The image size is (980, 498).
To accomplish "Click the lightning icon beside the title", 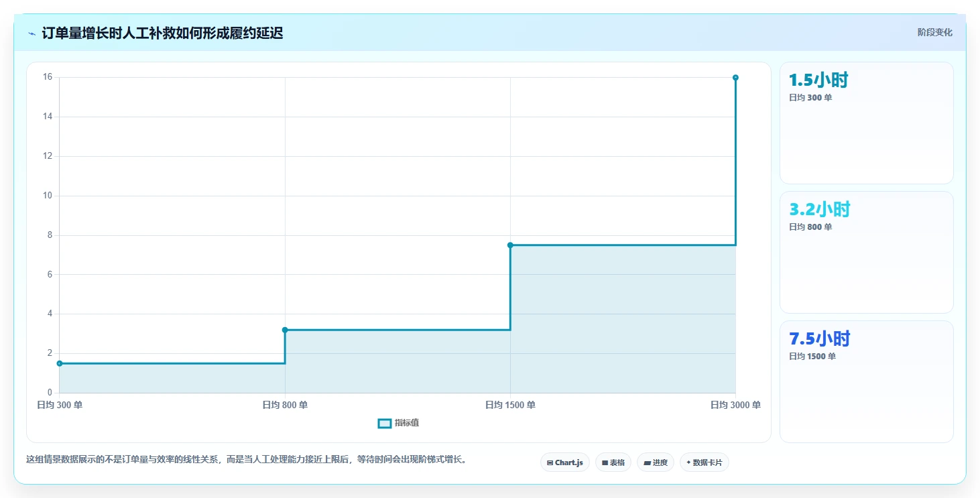I will point(32,34).
